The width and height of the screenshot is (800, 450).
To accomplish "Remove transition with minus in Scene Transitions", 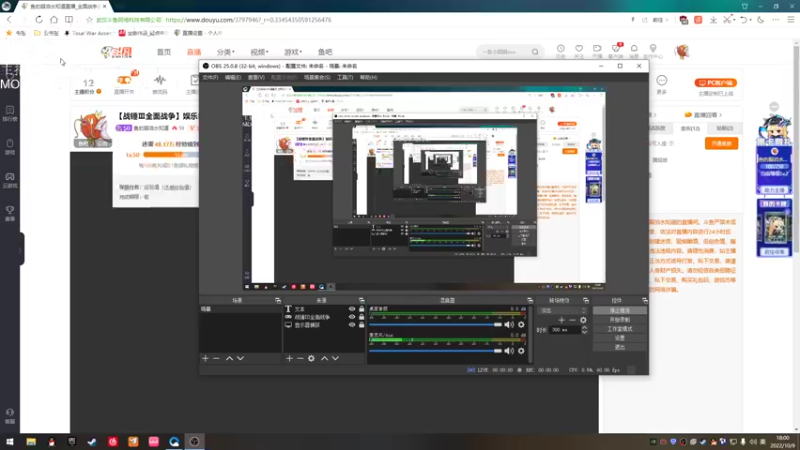I will point(572,320).
